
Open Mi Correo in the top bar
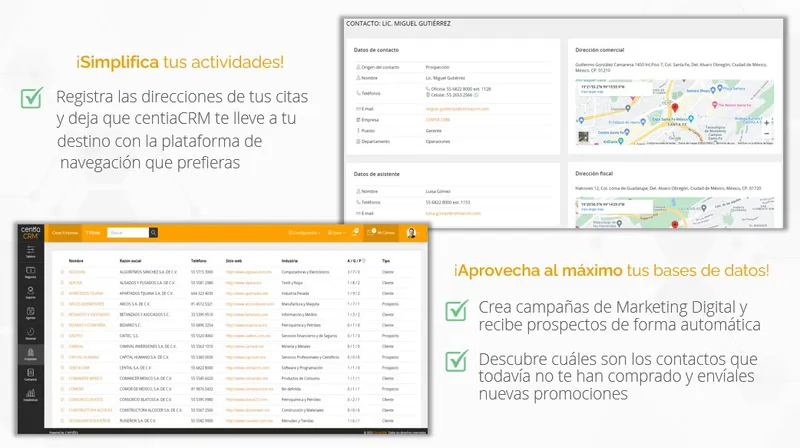383,233
